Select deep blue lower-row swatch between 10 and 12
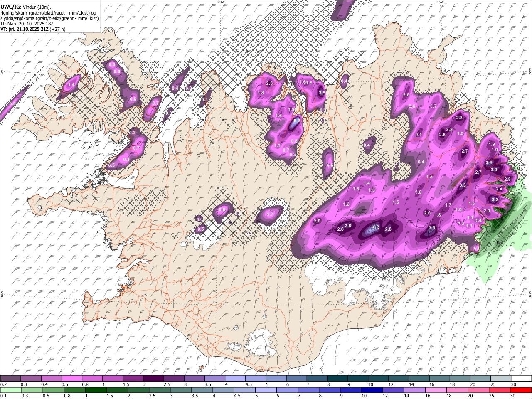532x399 pixels. [372, 390]
